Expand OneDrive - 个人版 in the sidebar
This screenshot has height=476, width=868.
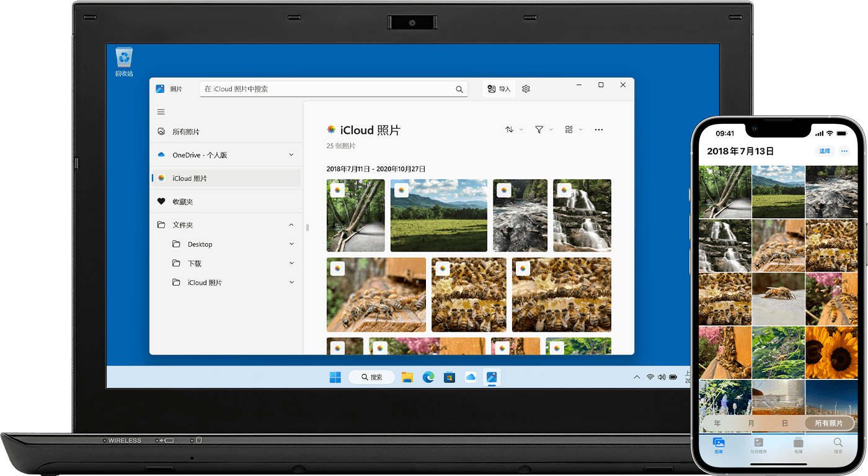tap(291, 154)
